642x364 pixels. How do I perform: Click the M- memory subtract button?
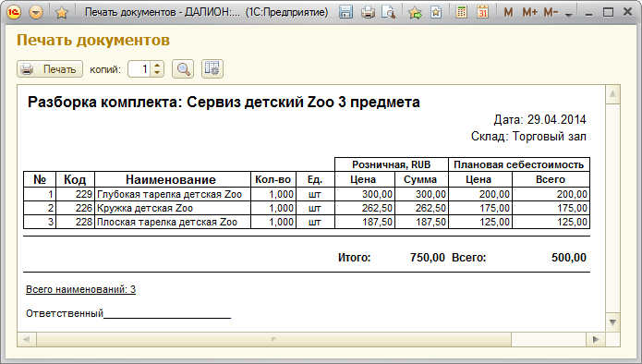tap(551, 13)
